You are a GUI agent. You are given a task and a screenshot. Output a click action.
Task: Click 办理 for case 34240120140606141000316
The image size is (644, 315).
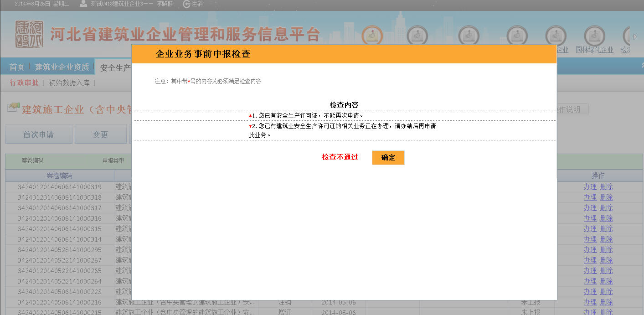click(x=590, y=218)
